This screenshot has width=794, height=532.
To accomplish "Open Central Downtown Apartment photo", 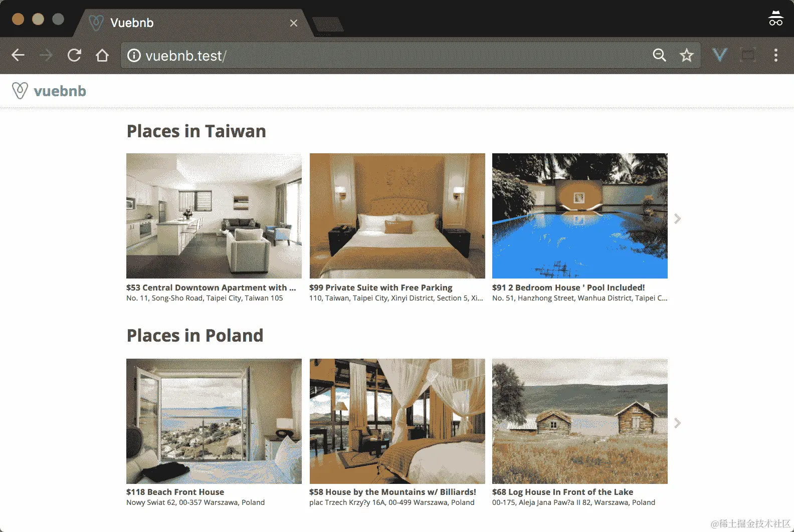I will [214, 216].
